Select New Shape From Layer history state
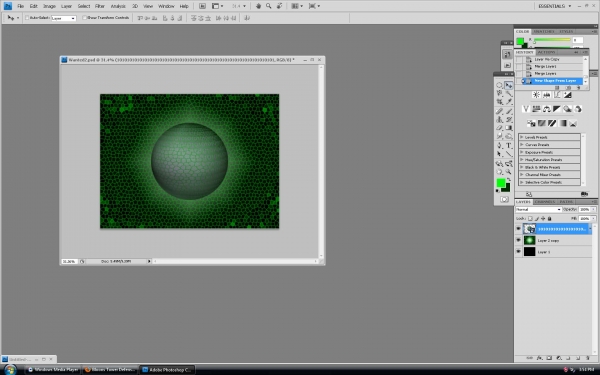The width and height of the screenshot is (600, 375). point(553,81)
